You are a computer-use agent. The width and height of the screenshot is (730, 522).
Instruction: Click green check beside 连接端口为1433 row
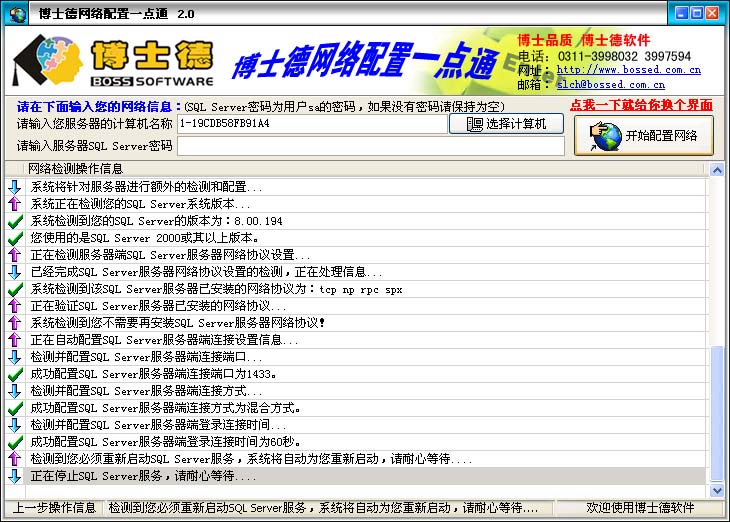pos(15,374)
